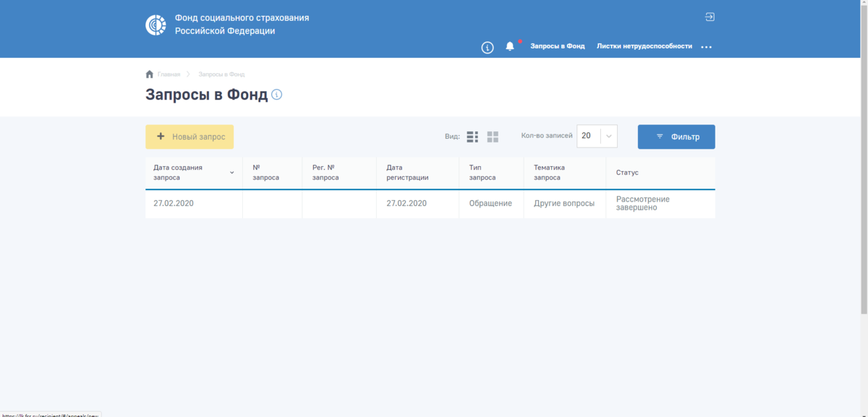Viewport: 868px width, 417px height.
Task: Open the information icon in header
Action: tap(488, 47)
